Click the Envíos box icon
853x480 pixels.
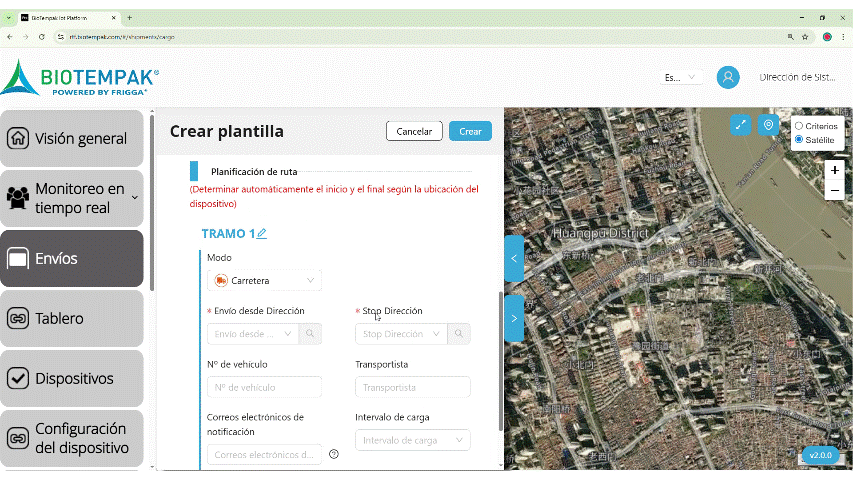pyautogui.click(x=18, y=259)
